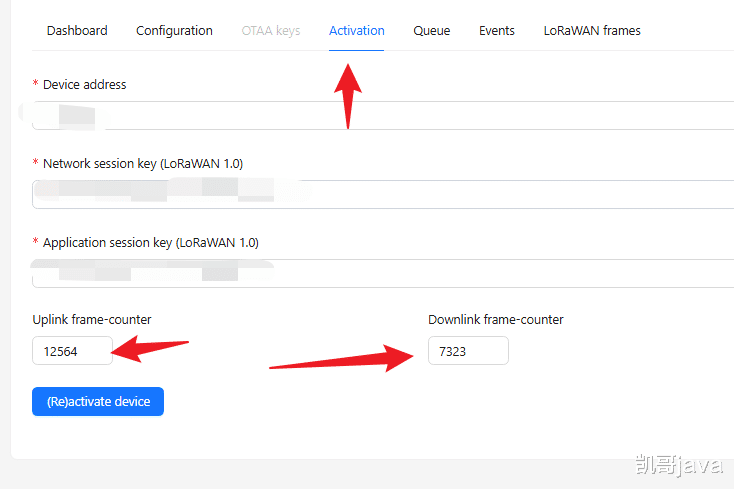Focus the Device address input field
Viewport: 734px width, 489px height.
(x=383, y=116)
